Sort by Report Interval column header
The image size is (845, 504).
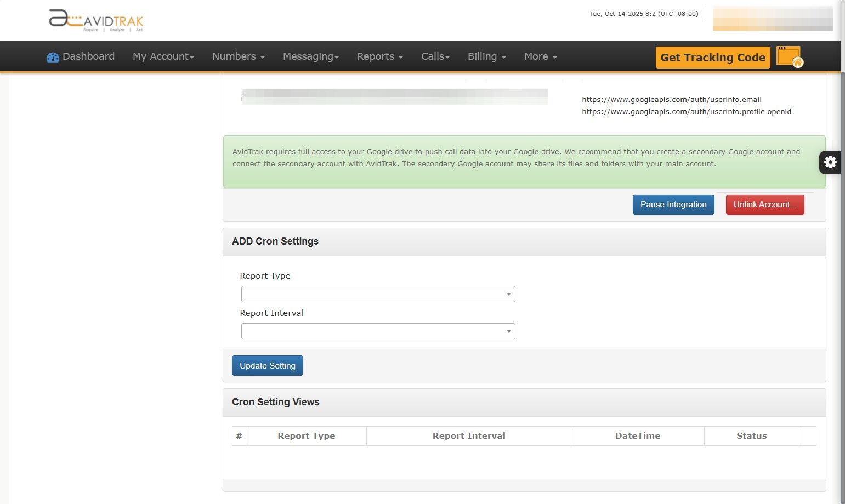click(469, 436)
